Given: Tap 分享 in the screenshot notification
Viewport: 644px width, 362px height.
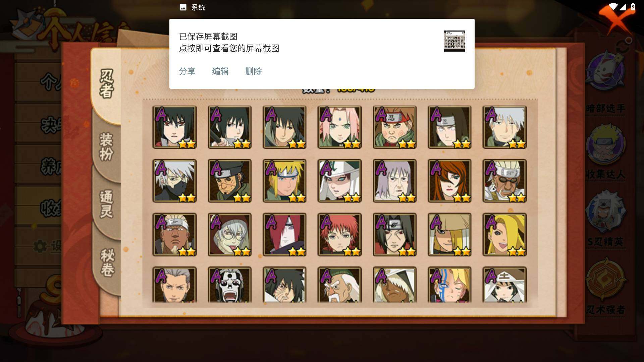Looking at the screenshot, I should [187, 71].
